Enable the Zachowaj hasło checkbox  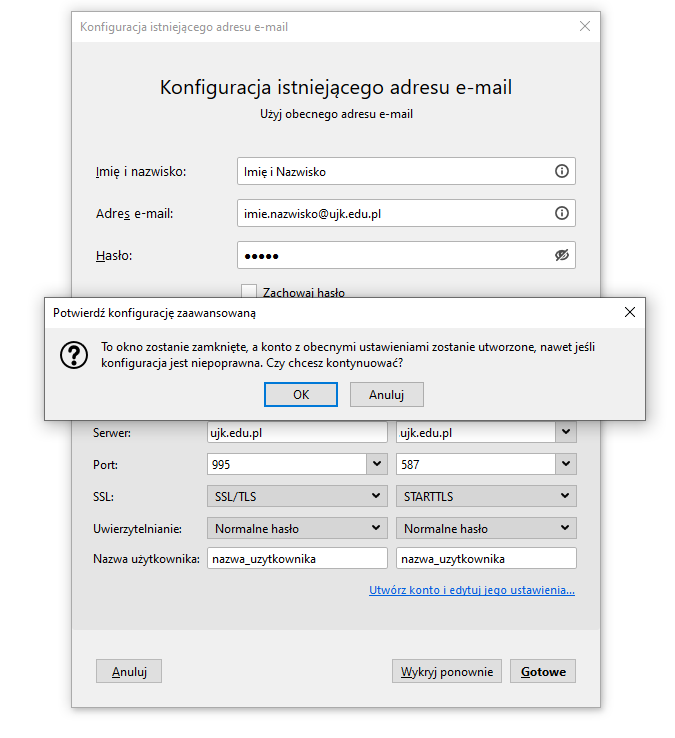250,292
